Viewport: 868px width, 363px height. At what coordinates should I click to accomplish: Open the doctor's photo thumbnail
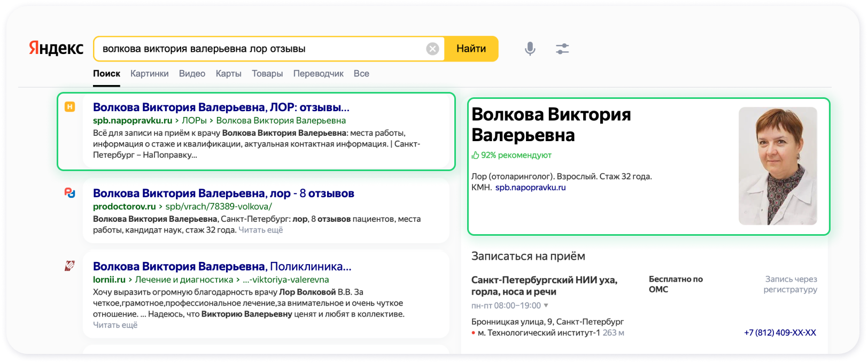point(778,166)
